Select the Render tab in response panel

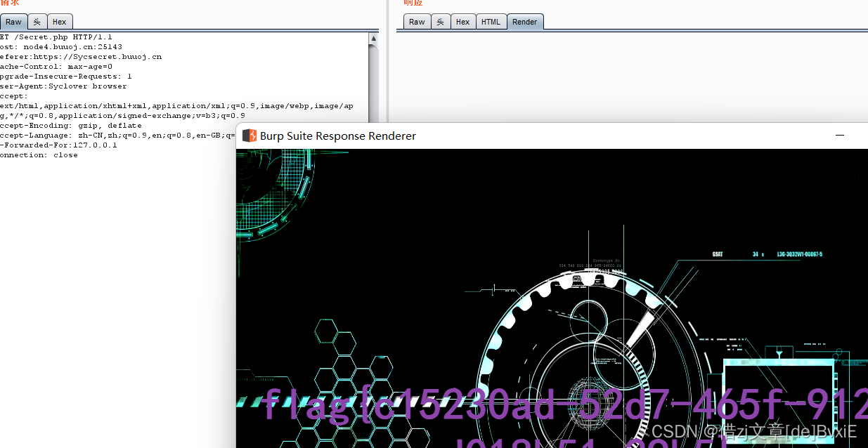pyautogui.click(x=525, y=22)
